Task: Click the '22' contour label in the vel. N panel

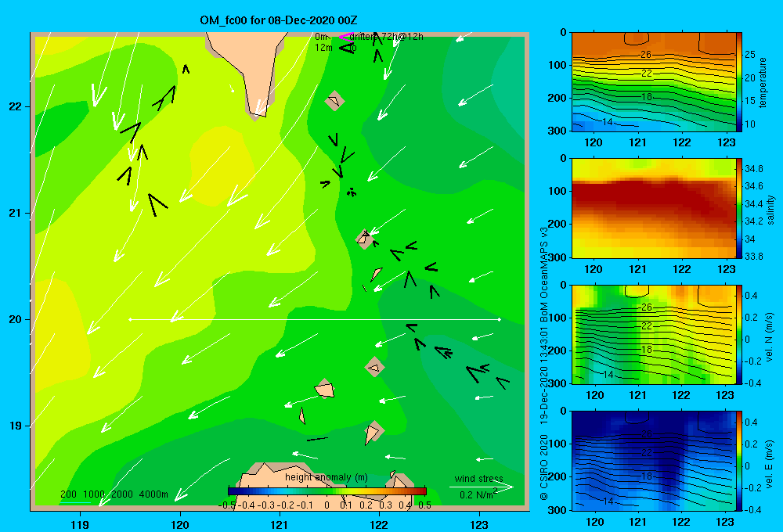Action: [646, 326]
